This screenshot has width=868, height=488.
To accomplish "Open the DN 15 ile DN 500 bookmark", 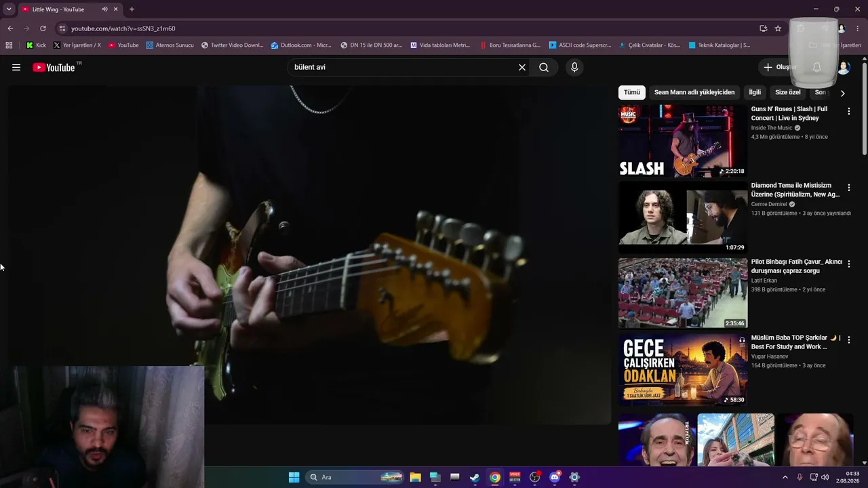I will point(372,45).
